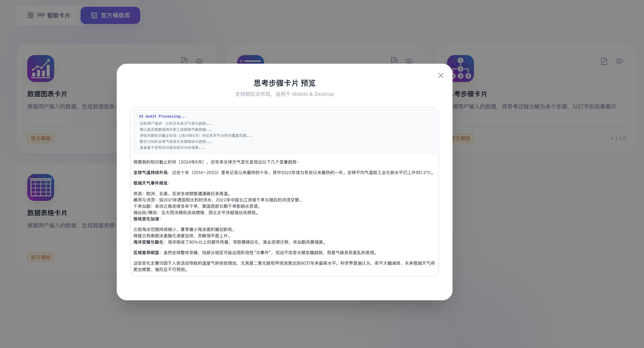The width and height of the screenshot is (644, 348).
Task: Click the 数据表格卡片 grid icon
Action: click(41, 187)
